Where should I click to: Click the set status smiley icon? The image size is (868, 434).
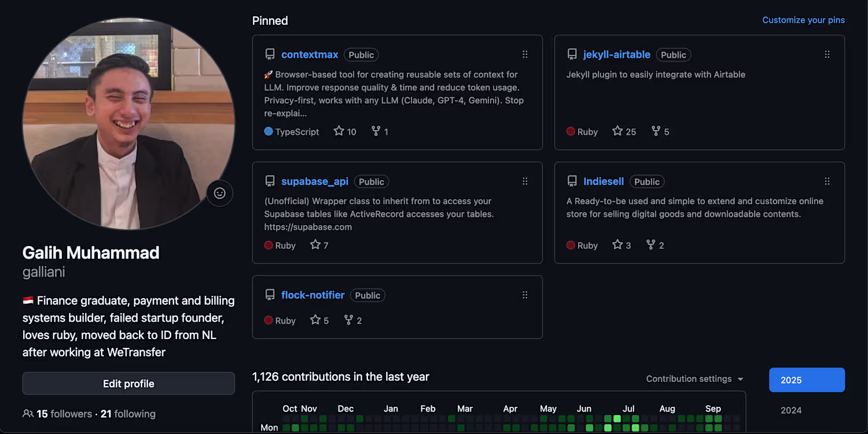click(x=220, y=193)
